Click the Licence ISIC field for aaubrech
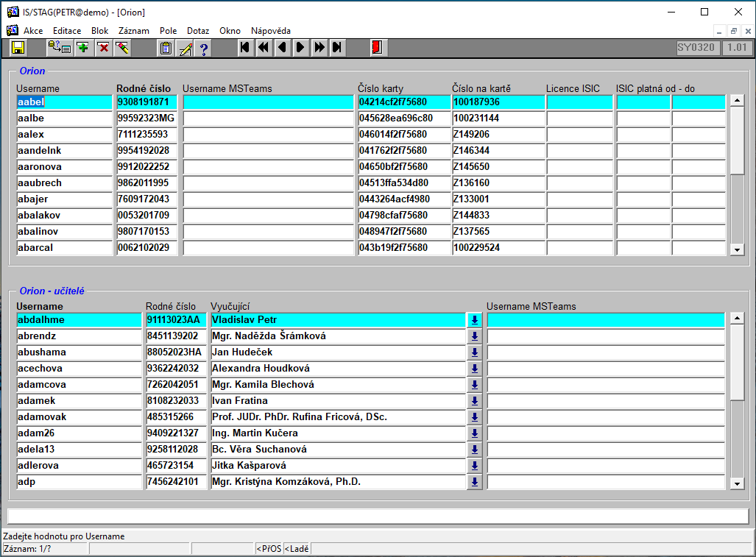756x557 pixels. point(579,183)
